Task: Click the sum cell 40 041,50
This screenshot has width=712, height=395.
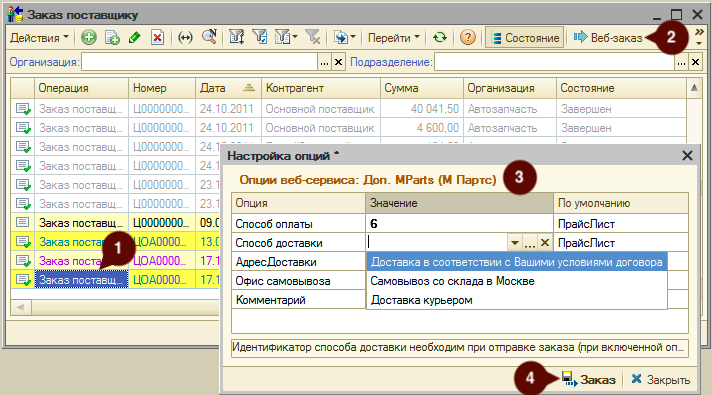Action: [422, 109]
